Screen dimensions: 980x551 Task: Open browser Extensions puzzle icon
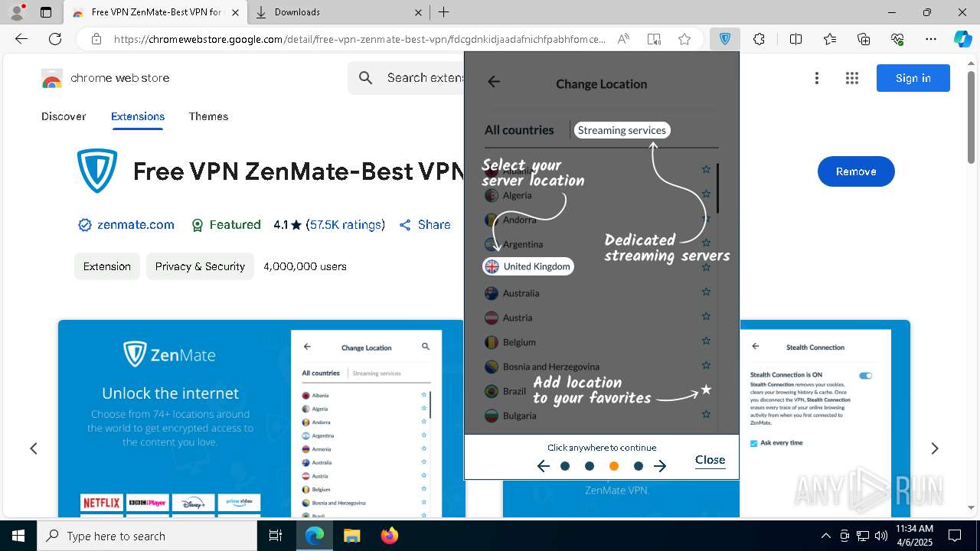point(759,39)
